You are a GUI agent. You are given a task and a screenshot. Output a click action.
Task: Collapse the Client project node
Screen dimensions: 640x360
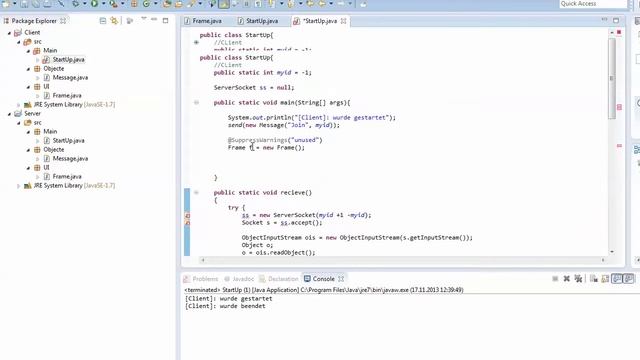(9, 33)
